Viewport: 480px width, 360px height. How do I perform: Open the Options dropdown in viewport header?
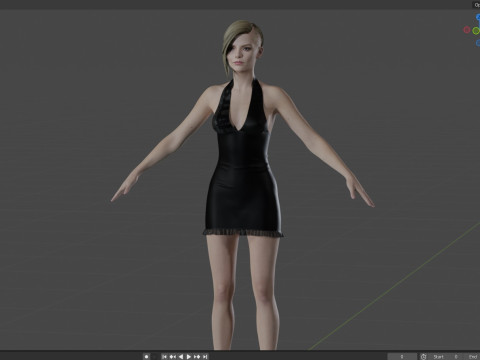tap(477, 5)
